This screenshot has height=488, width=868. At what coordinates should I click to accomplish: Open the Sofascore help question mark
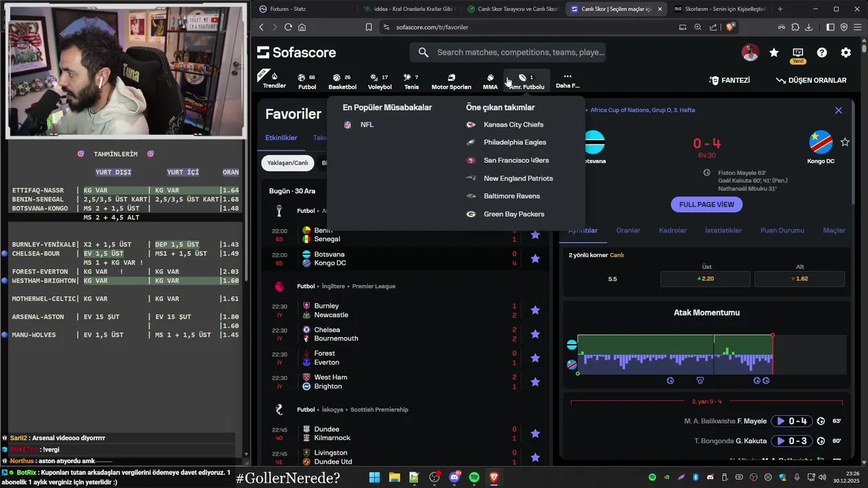[x=822, y=52]
